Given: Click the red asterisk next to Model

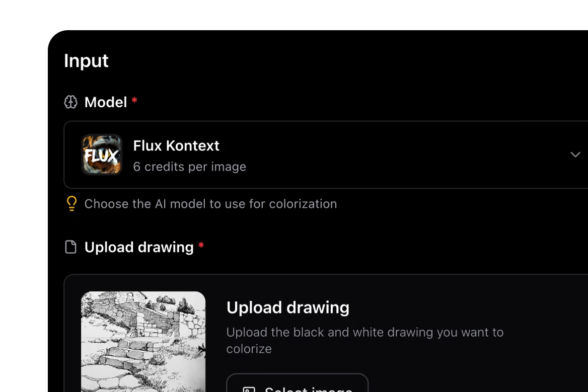Looking at the screenshot, I should (134, 101).
